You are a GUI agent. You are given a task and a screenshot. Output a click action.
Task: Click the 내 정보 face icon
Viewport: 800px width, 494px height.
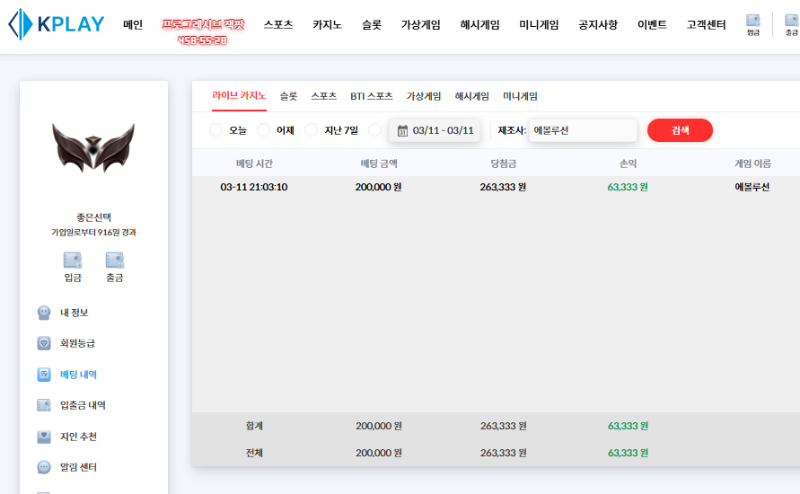(44, 312)
